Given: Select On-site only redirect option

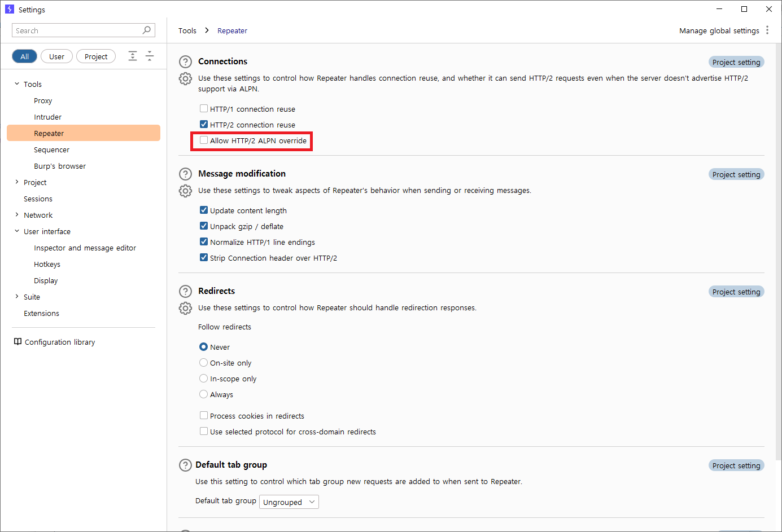Looking at the screenshot, I should coord(203,362).
